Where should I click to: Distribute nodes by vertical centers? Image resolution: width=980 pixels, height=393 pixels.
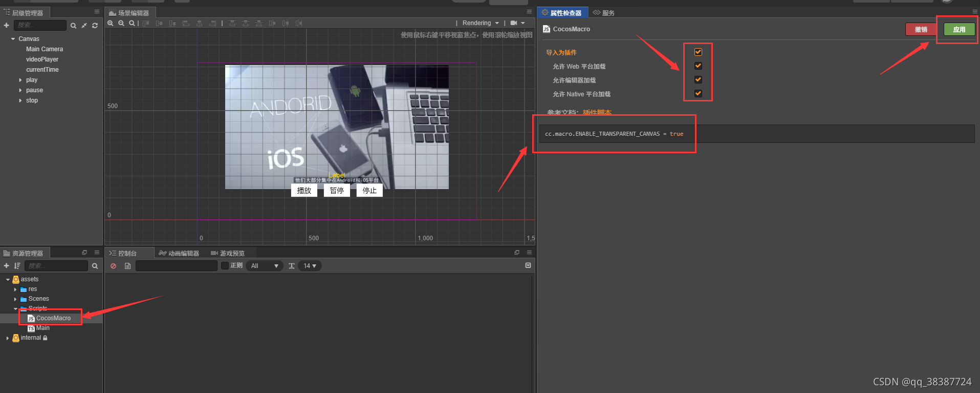click(246, 23)
